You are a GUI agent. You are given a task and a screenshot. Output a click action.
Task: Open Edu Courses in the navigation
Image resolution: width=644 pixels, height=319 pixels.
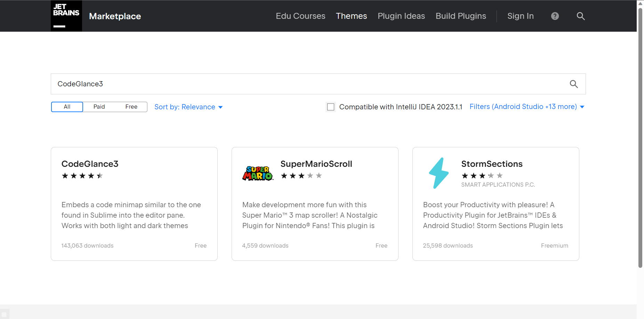300,16
